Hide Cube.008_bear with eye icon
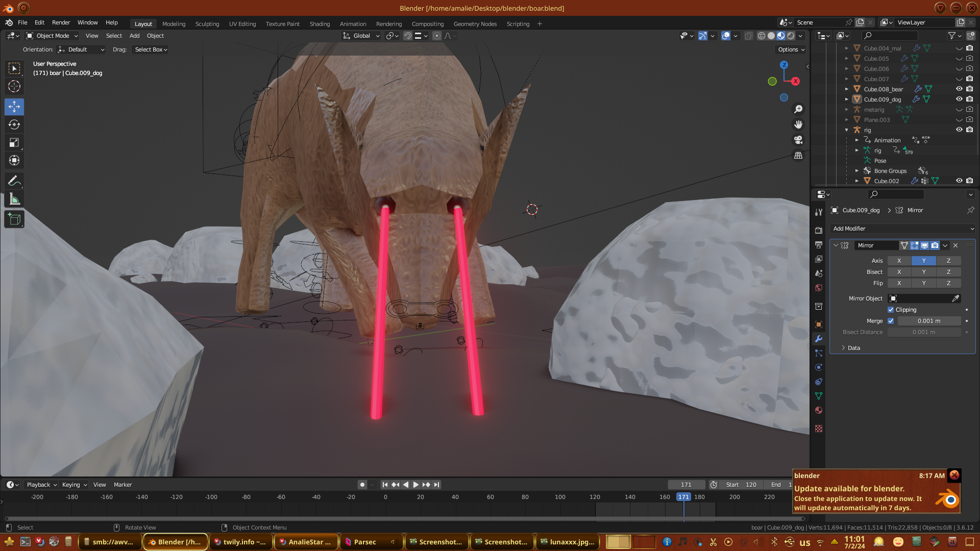This screenshot has height=551, width=980. pyautogui.click(x=959, y=89)
